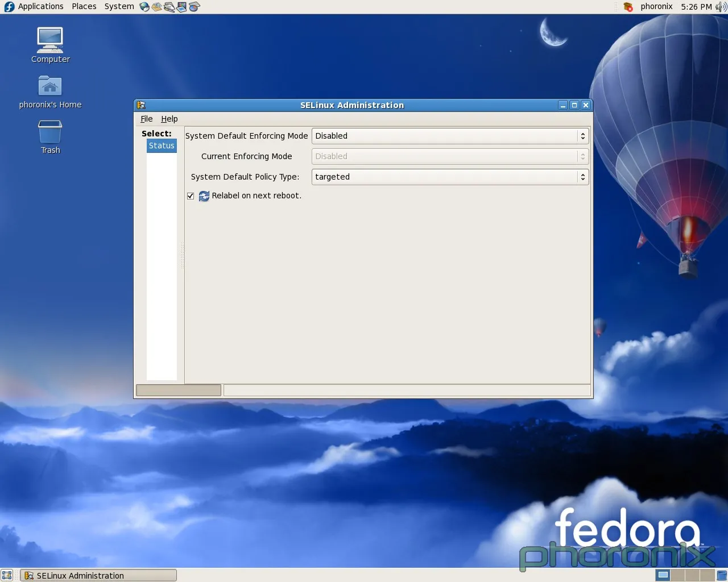Click the status bar text area
The height and width of the screenshot is (582, 728).
pos(407,390)
